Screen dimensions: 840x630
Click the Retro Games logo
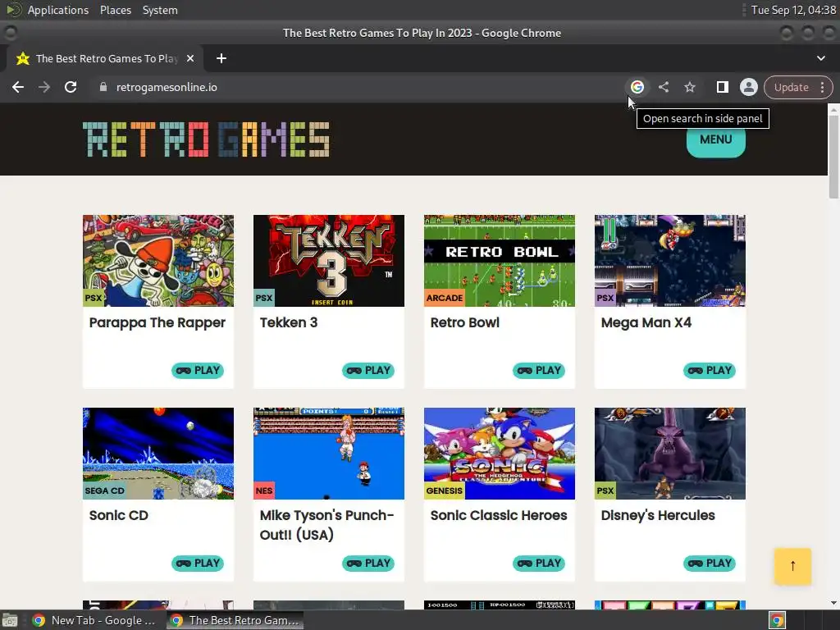click(x=206, y=139)
